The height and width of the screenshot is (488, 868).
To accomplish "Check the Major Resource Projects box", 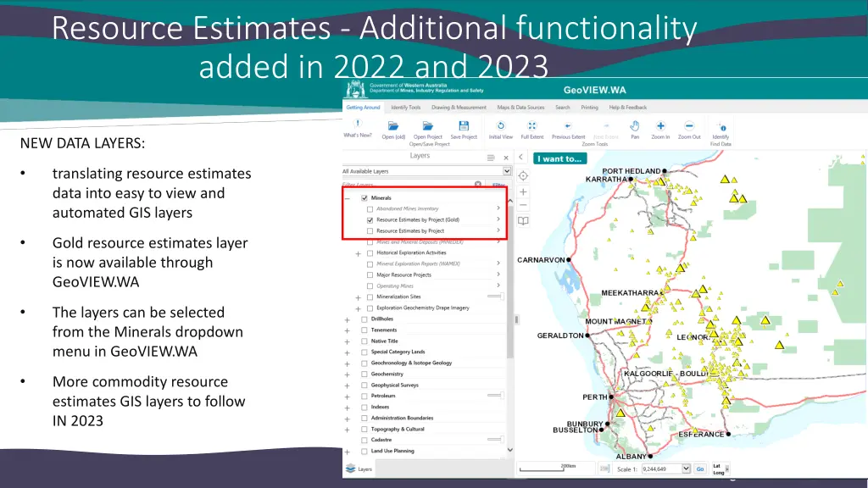I will [370, 275].
